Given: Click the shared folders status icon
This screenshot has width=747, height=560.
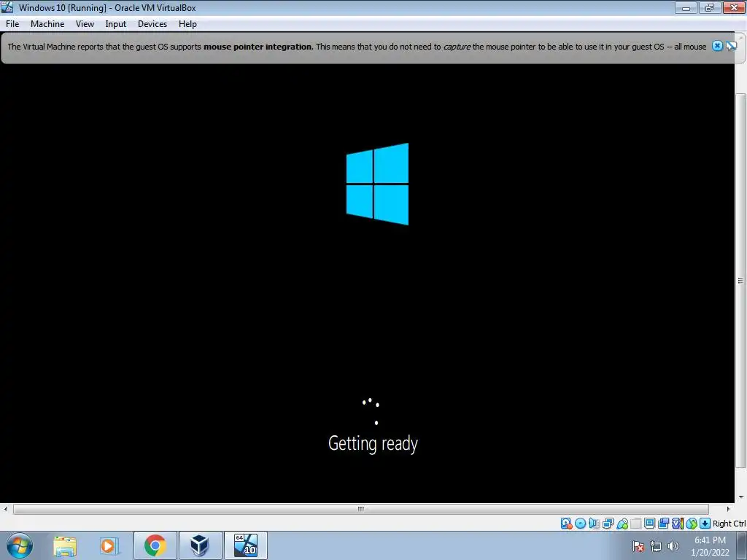Looking at the screenshot, I should click(636, 524).
